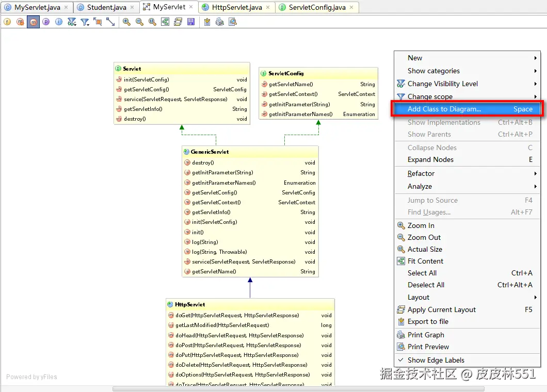Click Apply Current Layout toolbar icon
Viewport: 547px width, 392px height.
178,22
